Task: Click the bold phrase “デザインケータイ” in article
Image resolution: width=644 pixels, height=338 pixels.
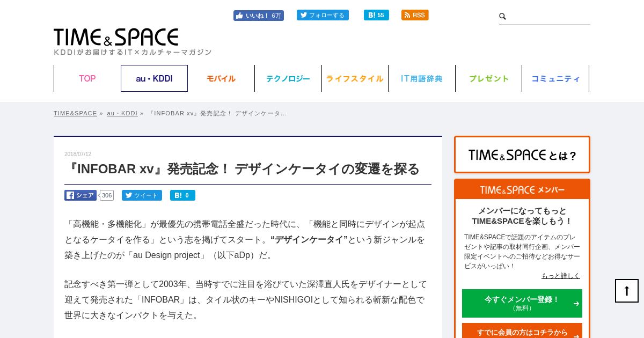Action: coord(309,239)
